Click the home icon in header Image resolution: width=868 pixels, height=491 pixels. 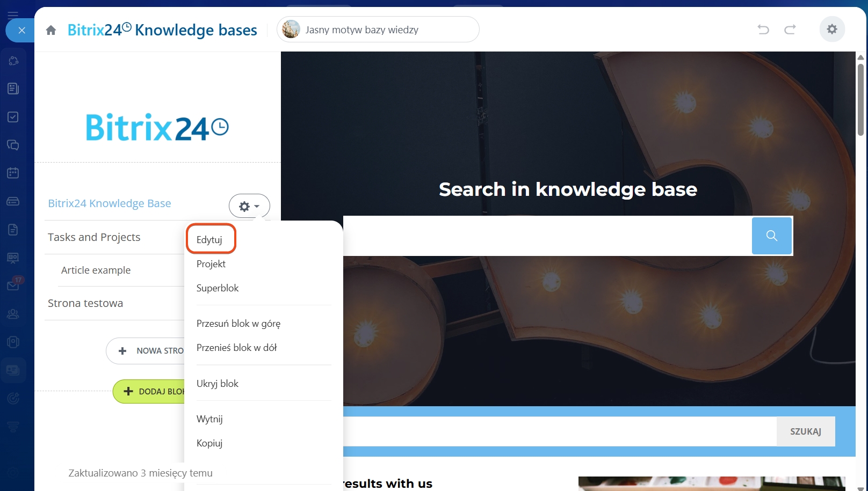[x=51, y=30]
